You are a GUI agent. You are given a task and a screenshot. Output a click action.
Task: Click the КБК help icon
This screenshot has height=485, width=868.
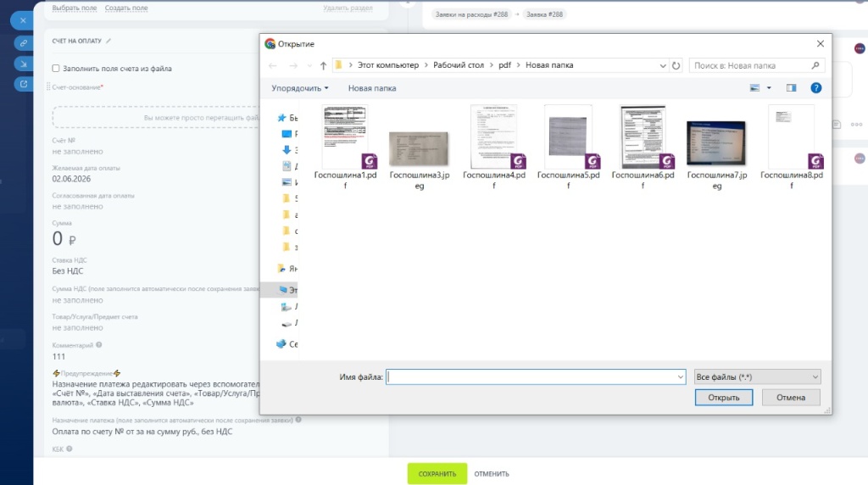point(70,449)
